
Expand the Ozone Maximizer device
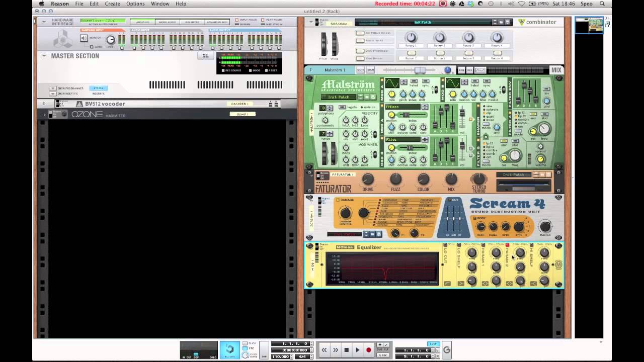coord(44,115)
